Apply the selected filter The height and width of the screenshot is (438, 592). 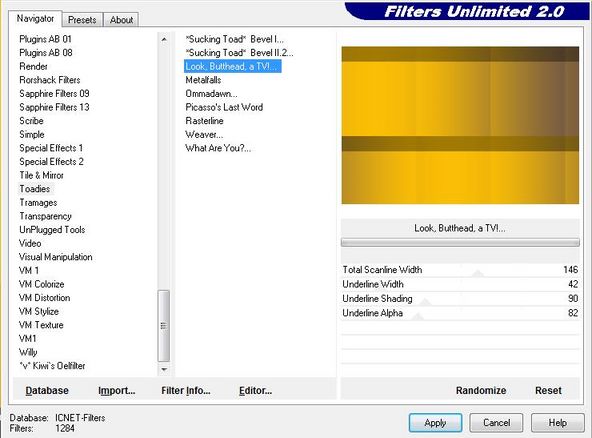coord(435,423)
